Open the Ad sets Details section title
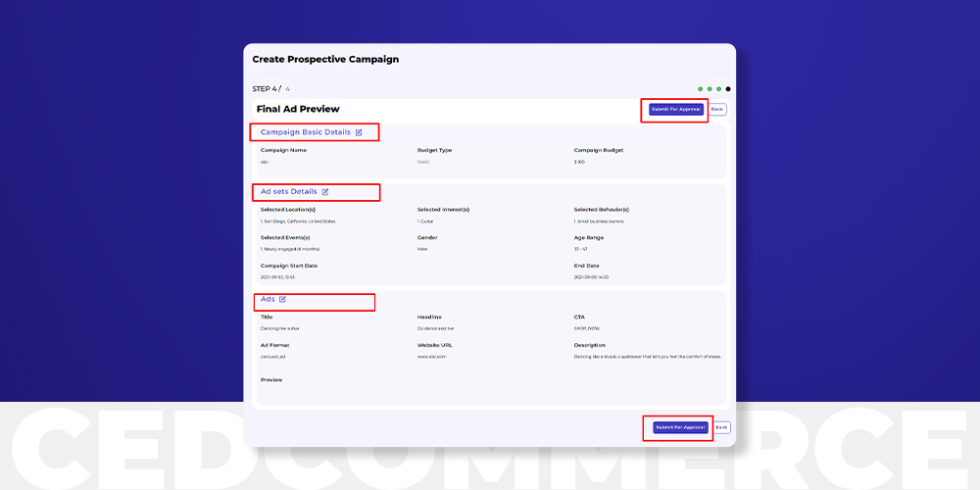The width and height of the screenshot is (980, 490). click(x=289, y=192)
